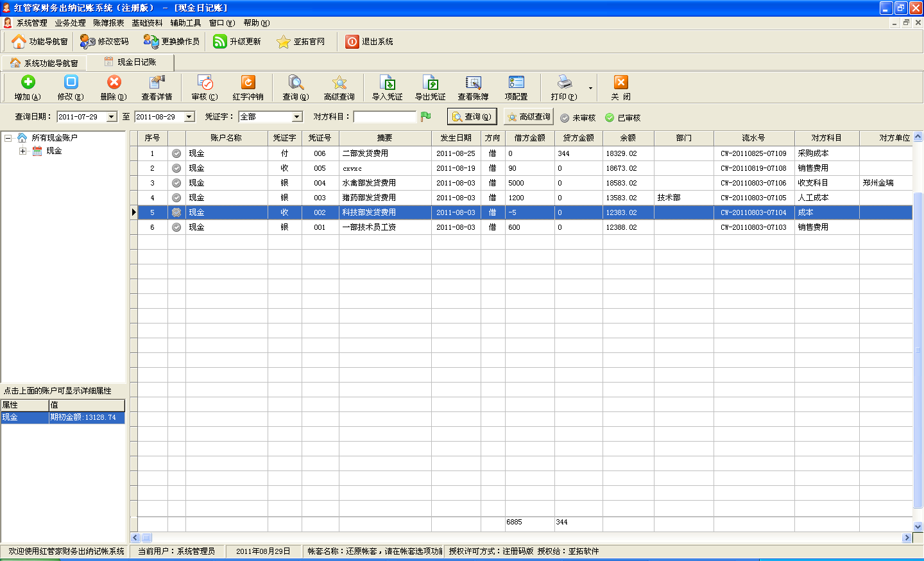Open 查看账簿 view ledger icon

473,83
